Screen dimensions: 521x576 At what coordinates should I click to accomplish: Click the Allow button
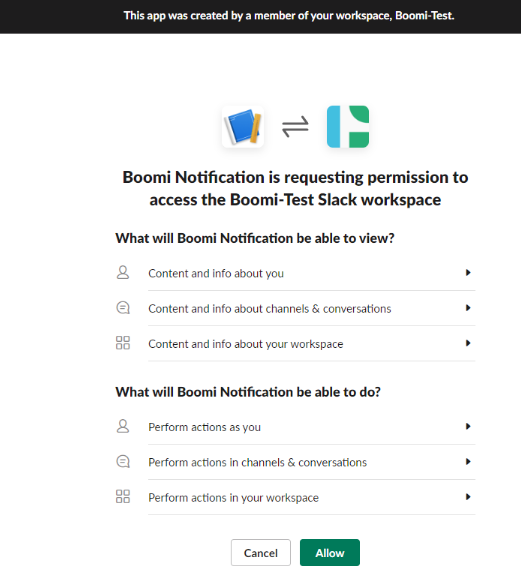[330, 552]
